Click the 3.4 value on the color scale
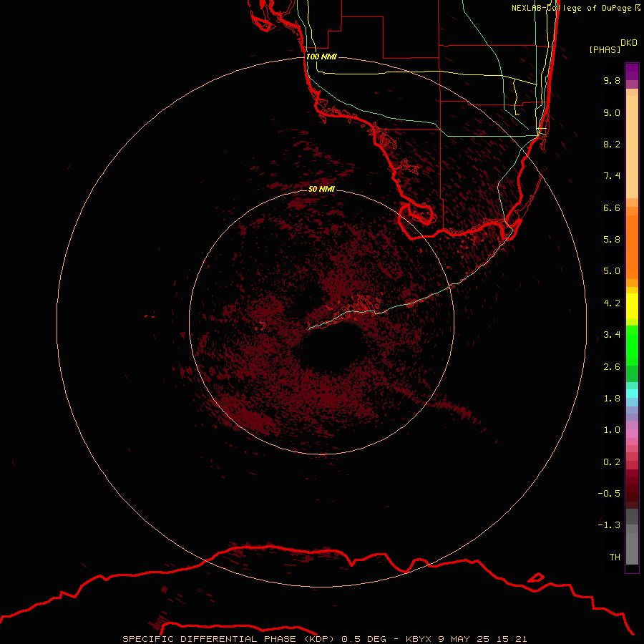The image size is (644, 644). point(612,335)
